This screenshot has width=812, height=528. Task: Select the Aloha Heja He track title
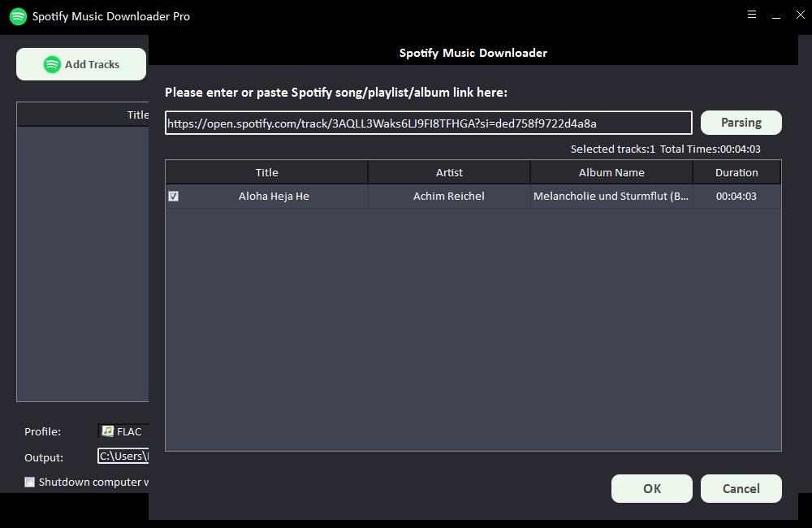point(274,196)
